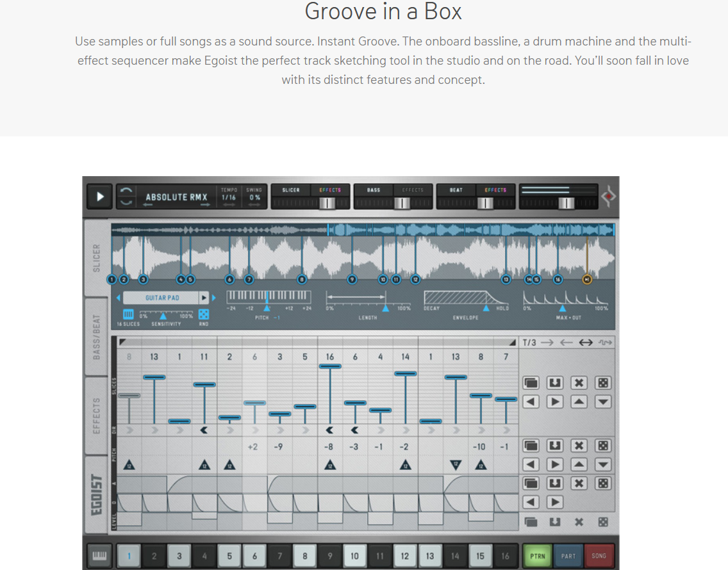
Task: Select the bidirectional arrow play mode
Action: [x=586, y=343]
